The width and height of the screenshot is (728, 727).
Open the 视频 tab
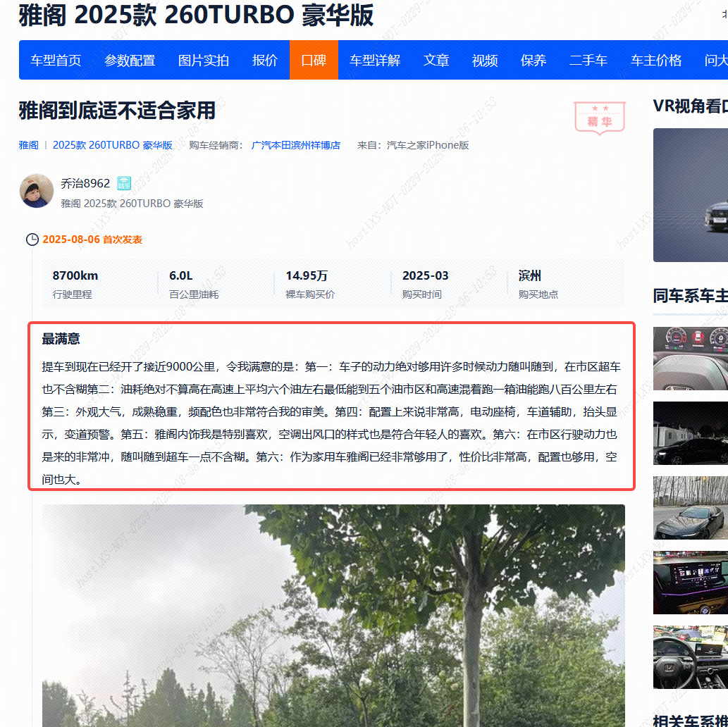[485, 61]
